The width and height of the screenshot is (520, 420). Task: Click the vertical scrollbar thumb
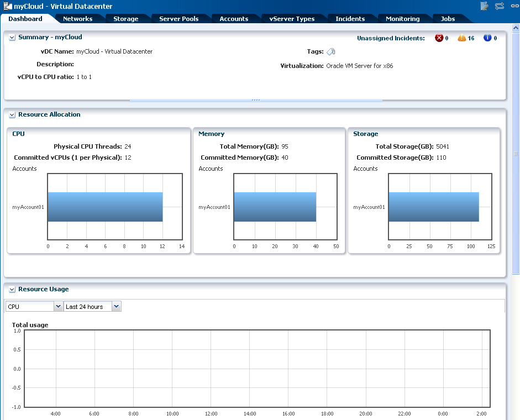point(516,153)
